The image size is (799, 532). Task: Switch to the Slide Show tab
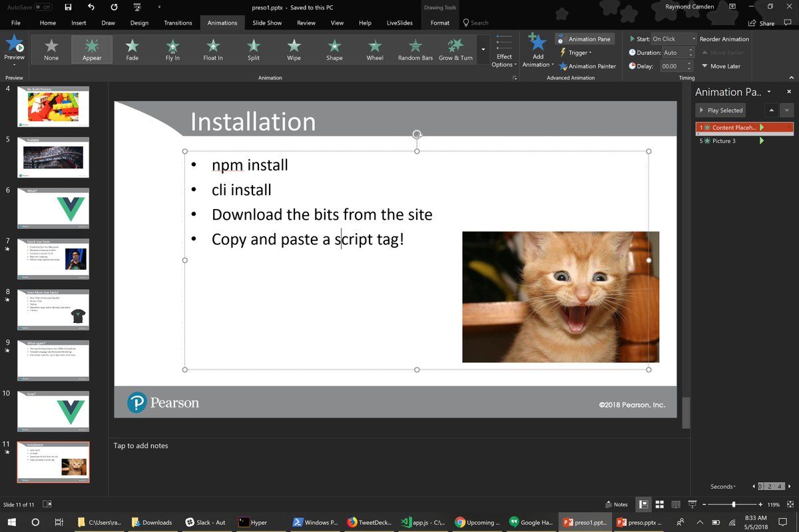(266, 23)
